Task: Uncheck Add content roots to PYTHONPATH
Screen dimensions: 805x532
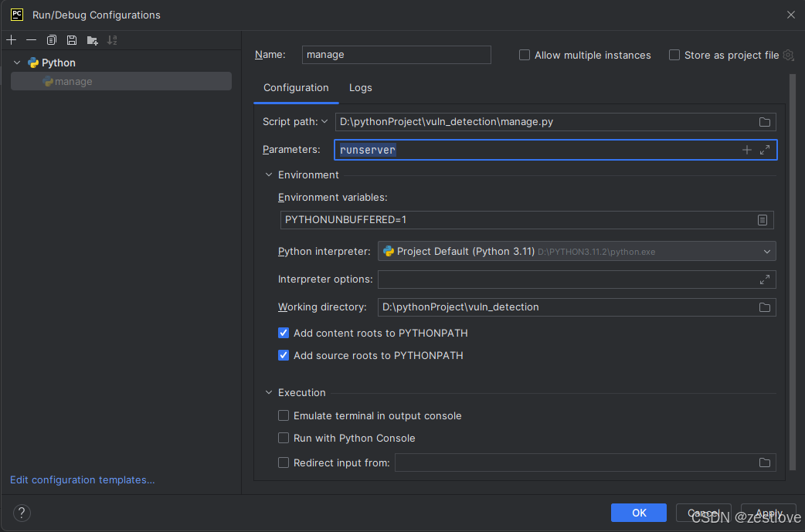Action: pyautogui.click(x=284, y=333)
